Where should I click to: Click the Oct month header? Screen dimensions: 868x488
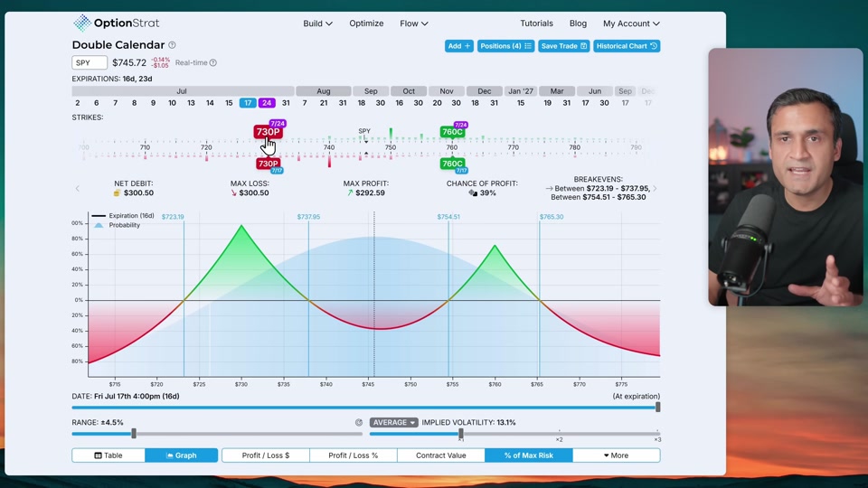[x=409, y=91]
